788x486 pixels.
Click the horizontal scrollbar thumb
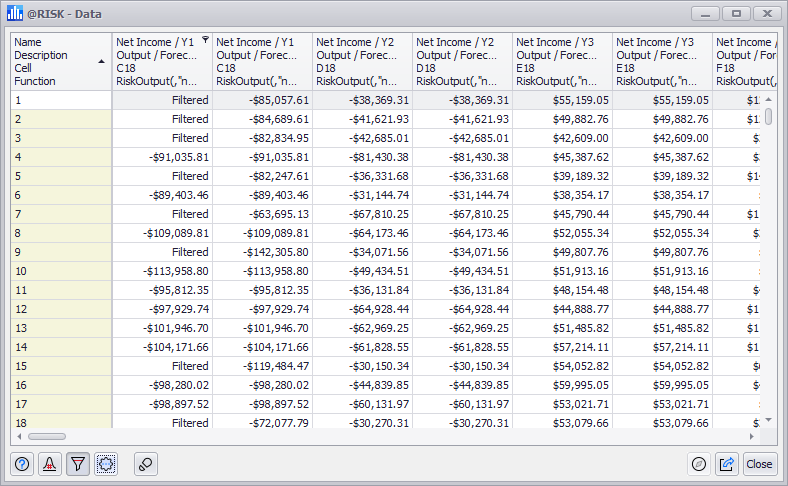pos(45,437)
